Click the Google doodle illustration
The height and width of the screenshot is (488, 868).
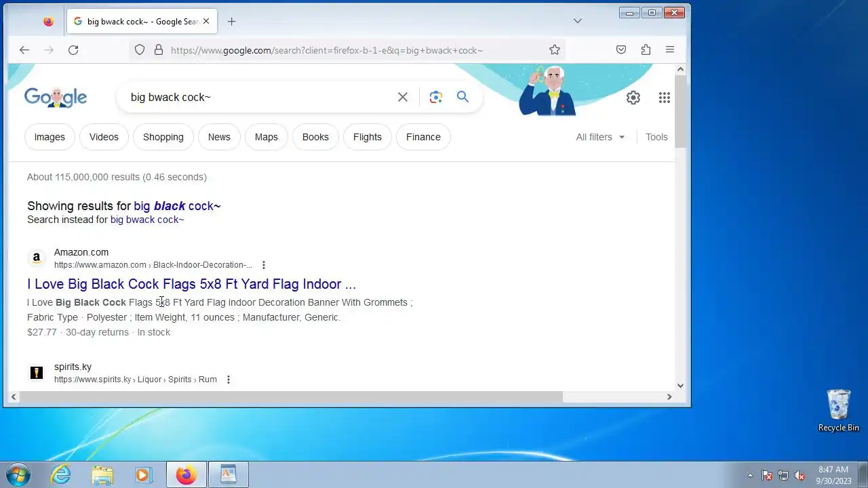548,90
